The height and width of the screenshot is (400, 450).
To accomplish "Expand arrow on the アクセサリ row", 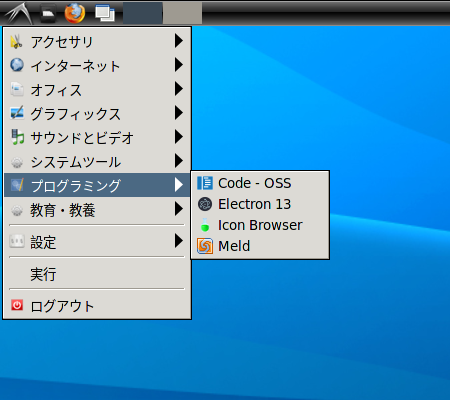I will (179, 40).
